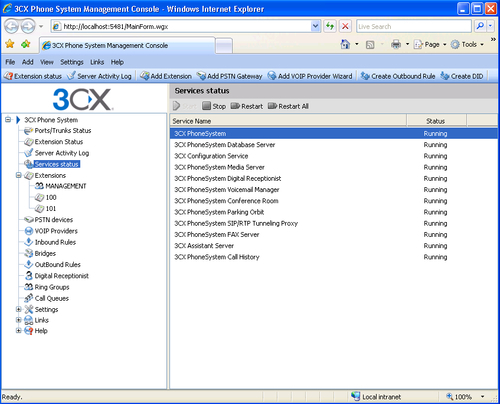Expand the Links tree node
This screenshot has height=404, width=500.
(19, 320)
